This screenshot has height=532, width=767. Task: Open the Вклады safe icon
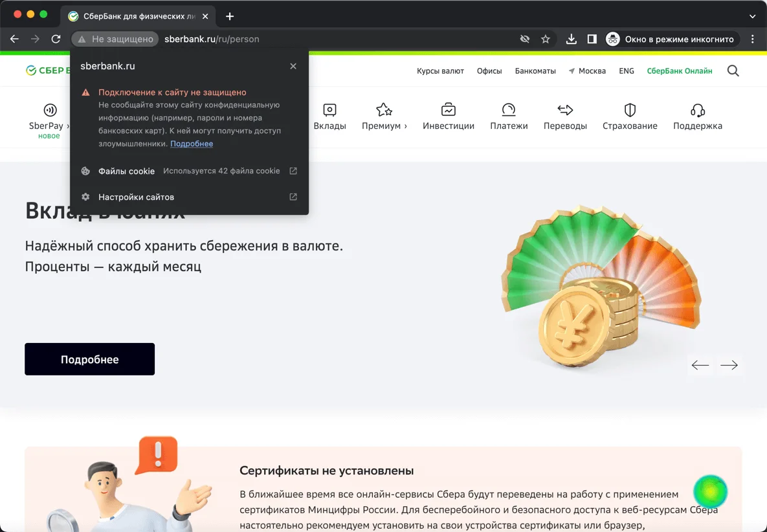tap(329, 110)
